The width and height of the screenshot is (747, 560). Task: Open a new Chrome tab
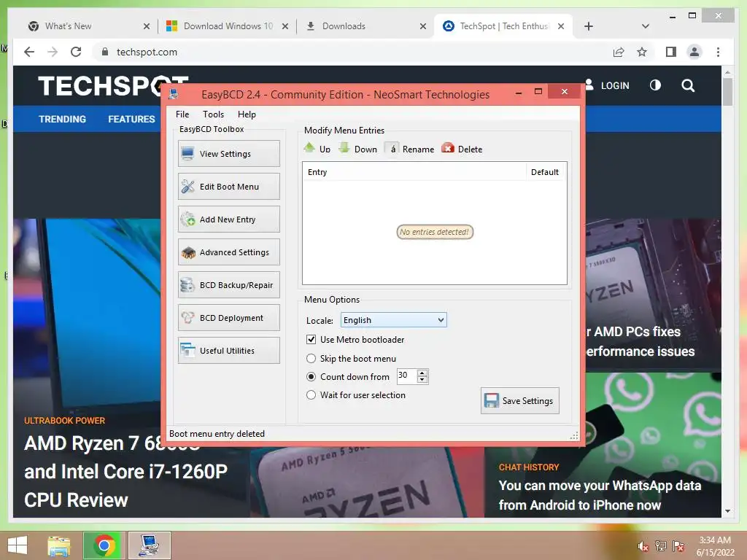589,27
